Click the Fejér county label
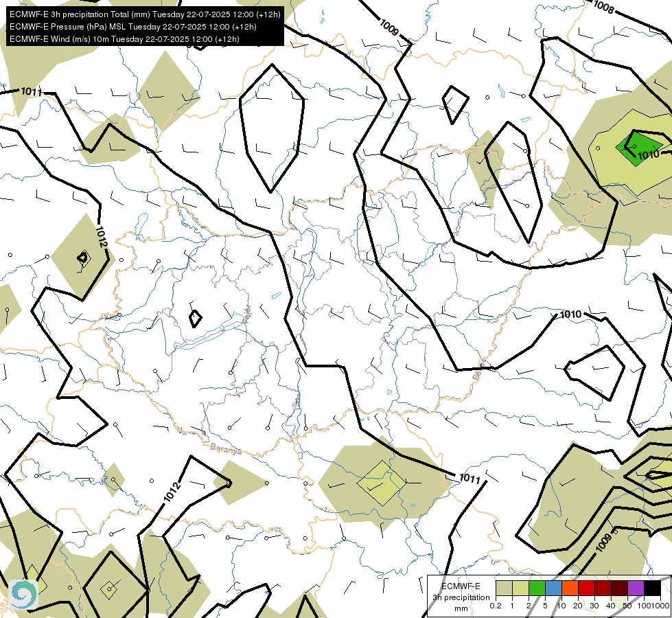 pos(247,314)
